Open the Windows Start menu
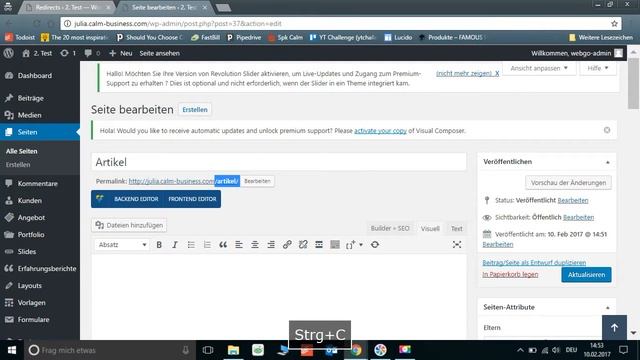Screen dimensions: 640x360 click(12, 350)
